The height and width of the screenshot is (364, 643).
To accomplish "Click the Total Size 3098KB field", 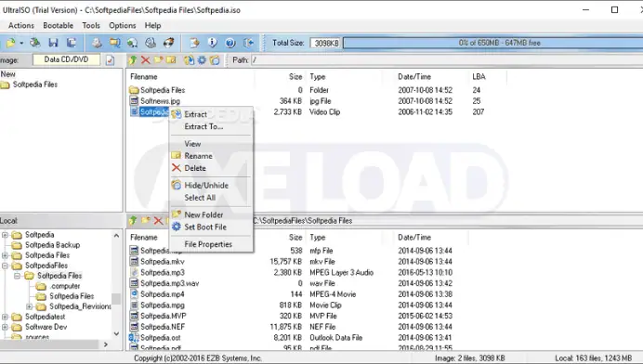I will point(326,43).
